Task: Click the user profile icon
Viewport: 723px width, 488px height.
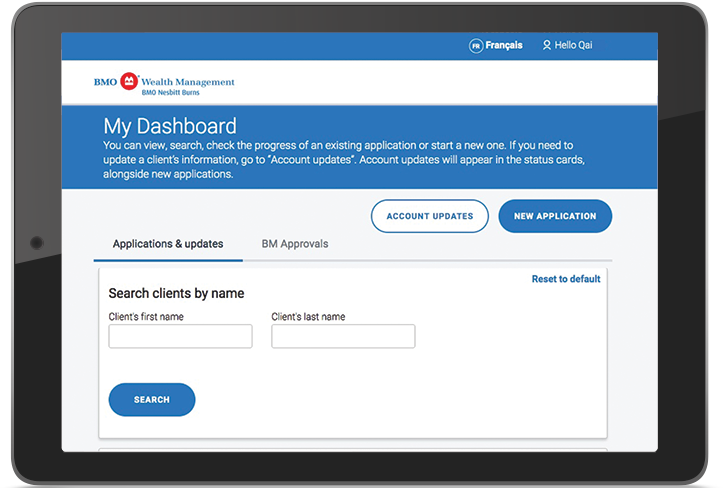Action: point(546,46)
